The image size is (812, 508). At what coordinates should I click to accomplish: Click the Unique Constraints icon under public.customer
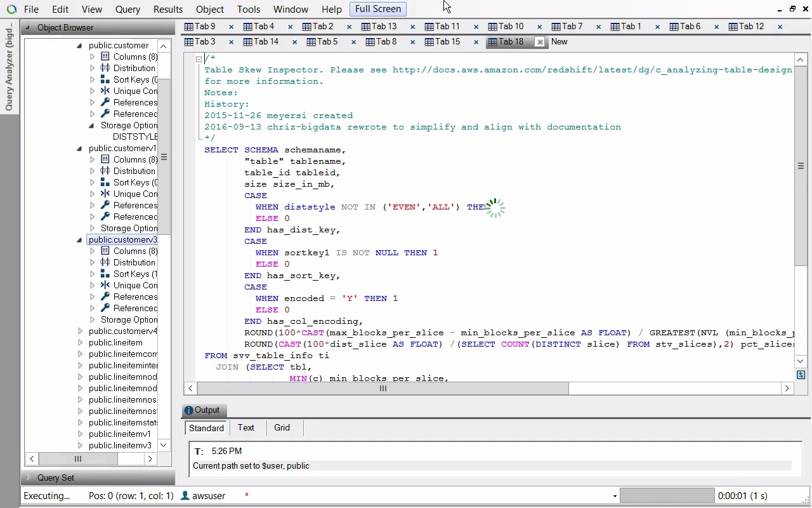(105, 91)
